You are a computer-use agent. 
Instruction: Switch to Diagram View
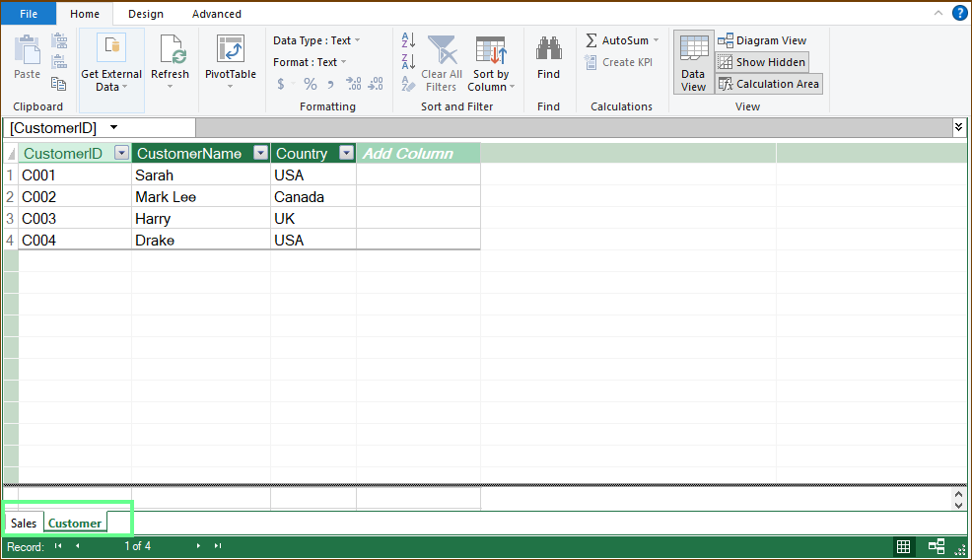[762, 40]
